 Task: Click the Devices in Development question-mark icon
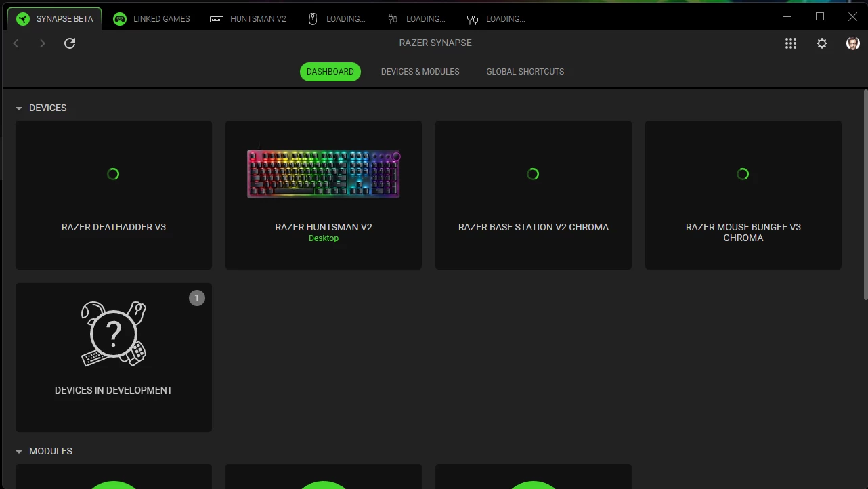point(114,334)
